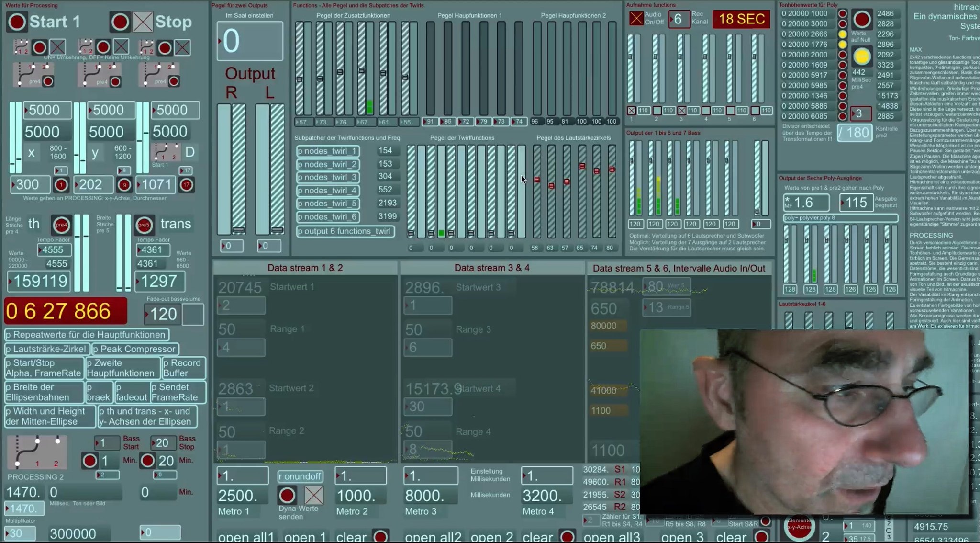Select the Rec Kanal number box showing 6
This screenshot has height=543, width=980.
coord(679,19)
